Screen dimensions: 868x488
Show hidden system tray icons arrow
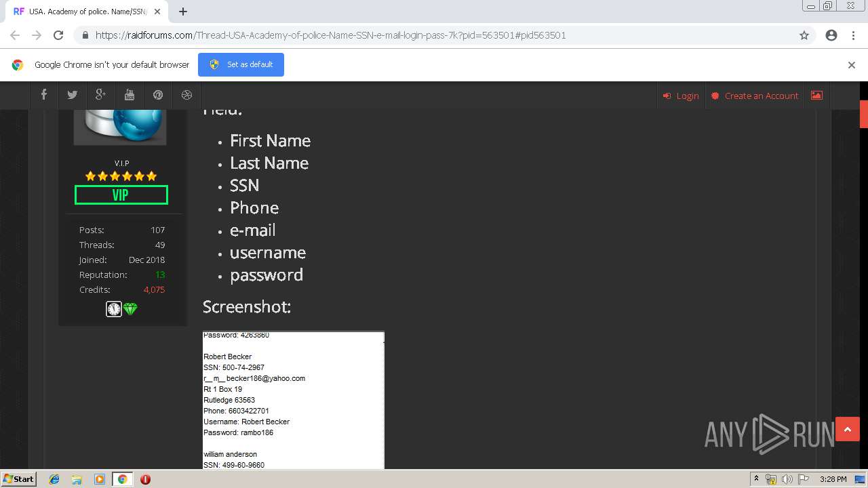[756, 479]
